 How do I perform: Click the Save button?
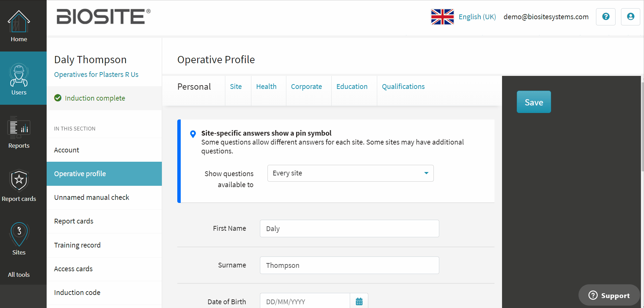point(534,102)
